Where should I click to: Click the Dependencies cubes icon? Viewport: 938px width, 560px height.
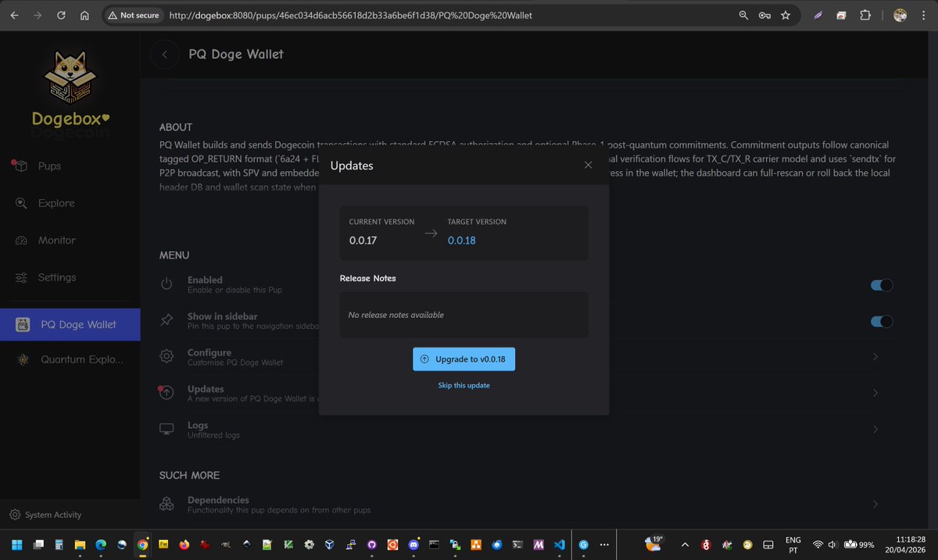pyautogui.click(x=166, y=505)
